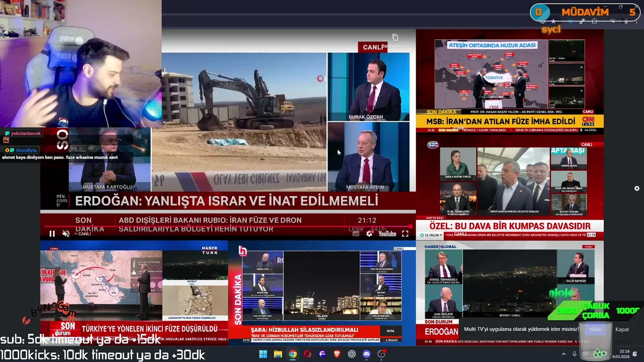Show hidden system tray icons
The height and width of the screenshot is (362, 644).
pos(563,354)
